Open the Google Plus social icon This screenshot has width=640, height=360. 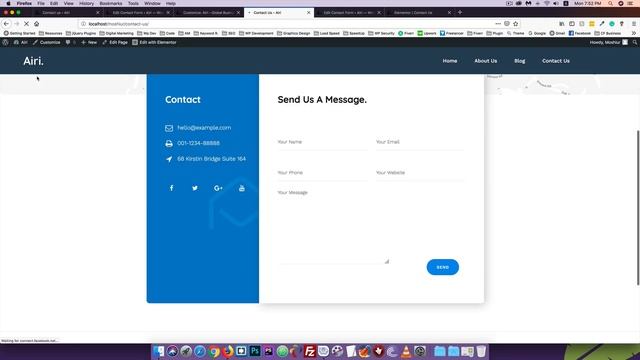[x=218, y=188]
